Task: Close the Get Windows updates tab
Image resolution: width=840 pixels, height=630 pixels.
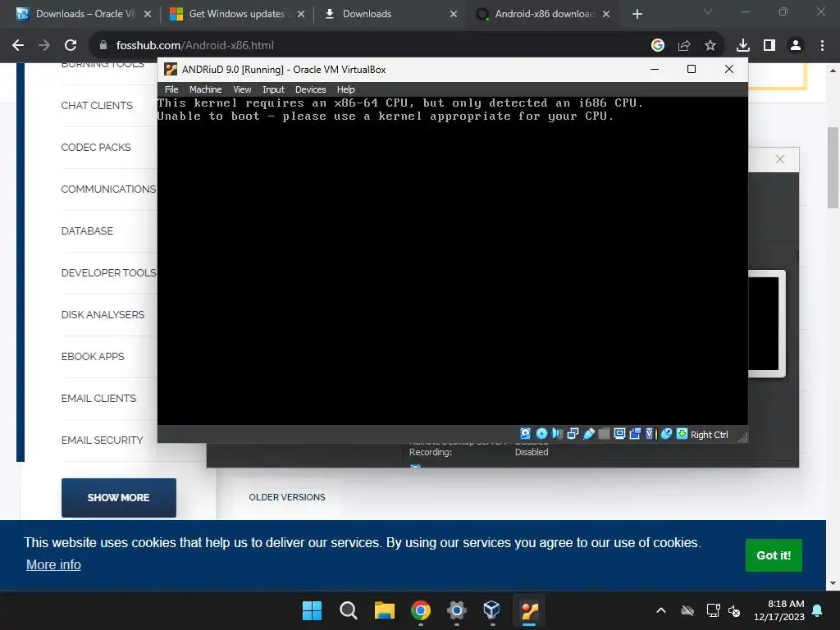Action: 301,14
